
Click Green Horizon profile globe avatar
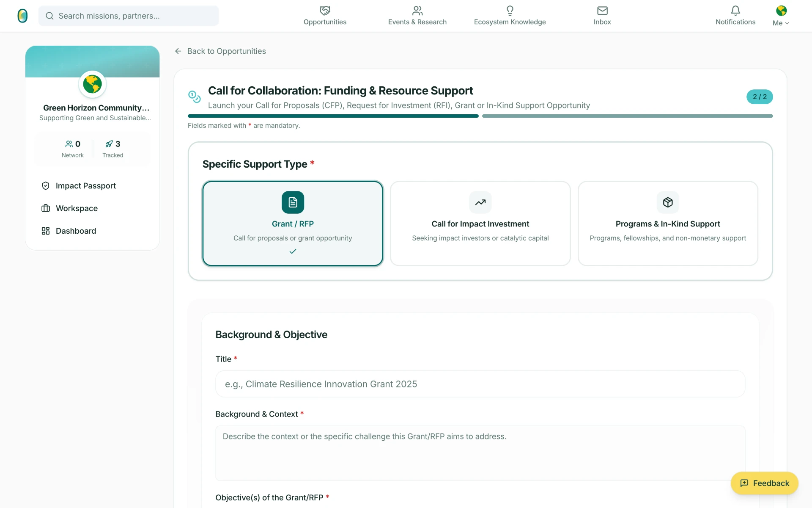[x=92, y=84]
